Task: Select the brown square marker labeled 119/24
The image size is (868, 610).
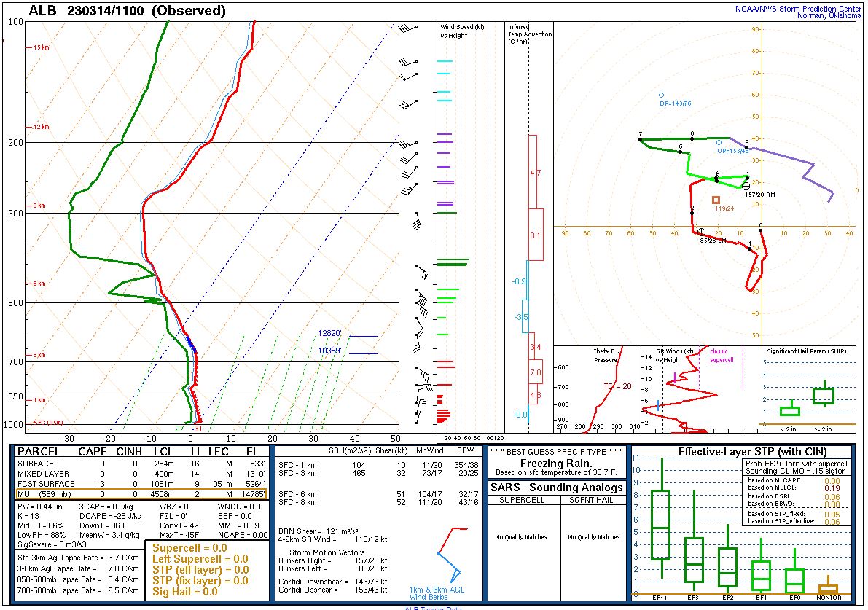Action: point(716,200)
